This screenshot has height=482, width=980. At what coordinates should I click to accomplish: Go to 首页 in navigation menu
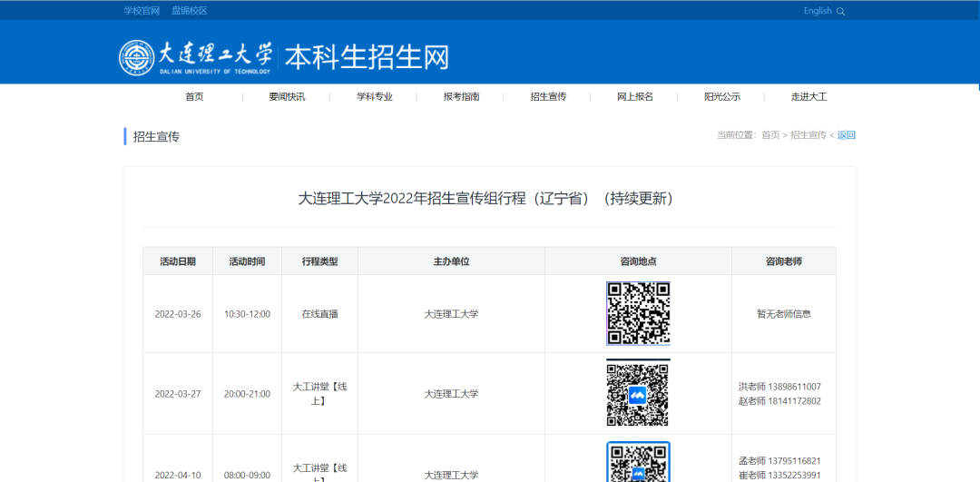tap(194, 97)
